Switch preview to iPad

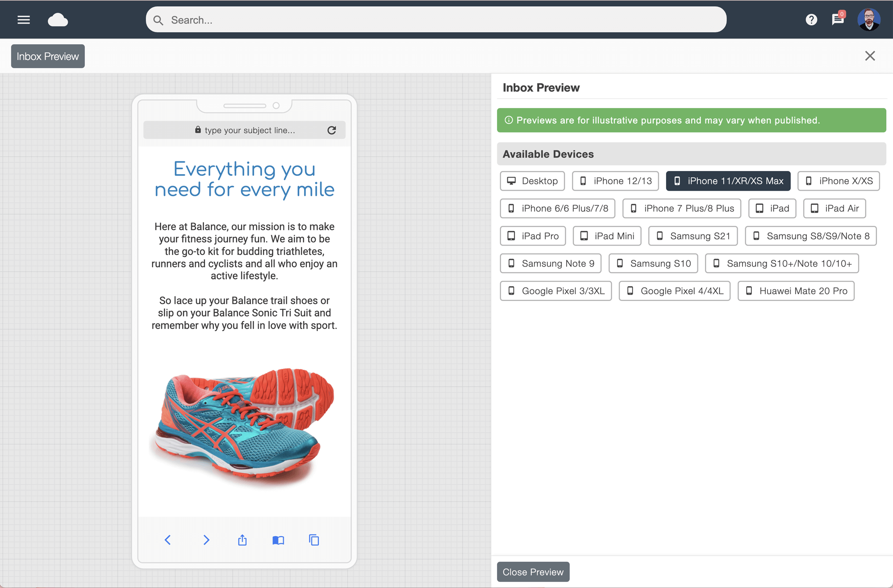point(772,209)
